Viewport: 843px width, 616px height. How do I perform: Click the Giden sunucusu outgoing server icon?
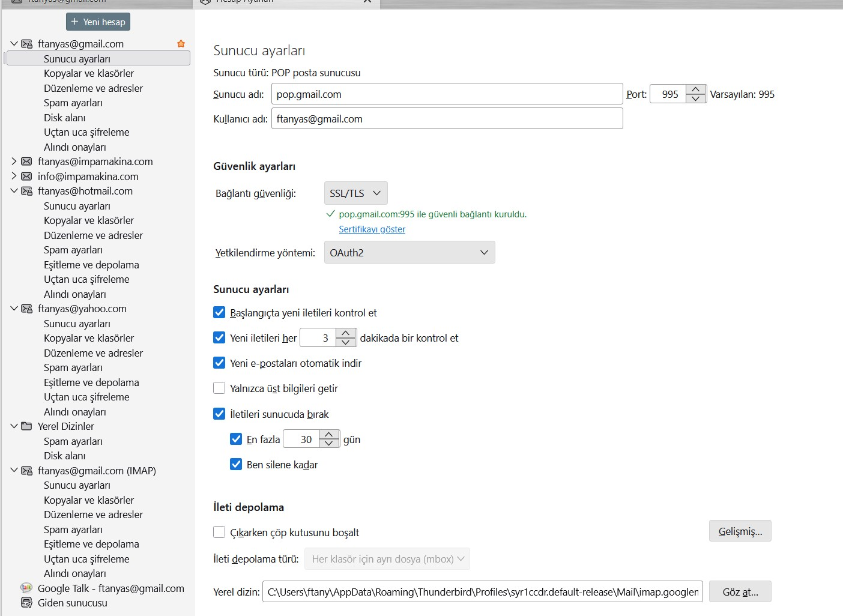(x=26, y=603)
